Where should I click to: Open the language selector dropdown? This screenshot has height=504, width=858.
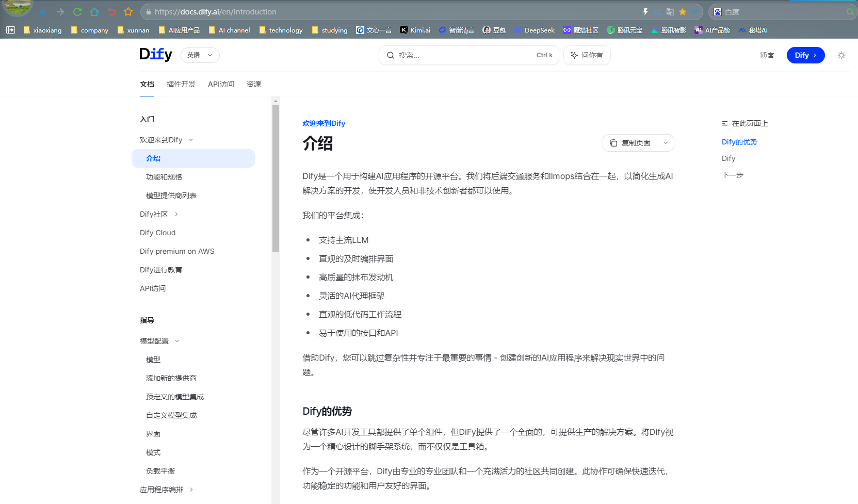200,55
